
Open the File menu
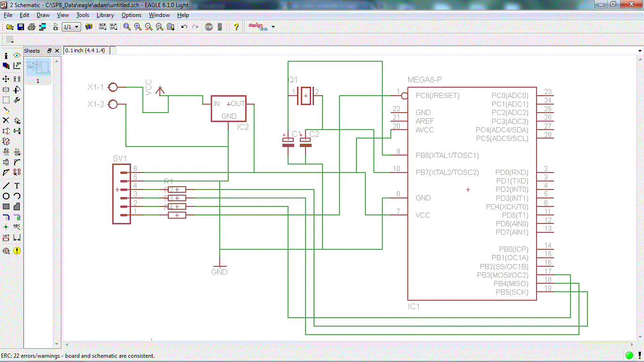coord(8,15)
